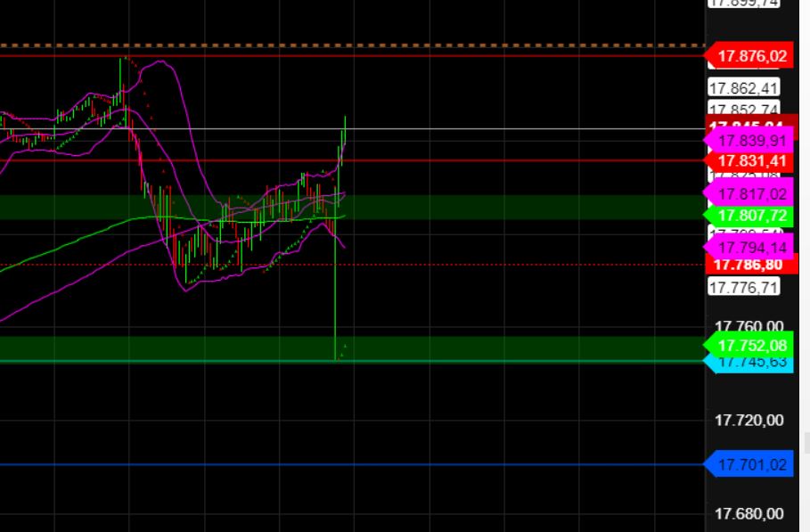Select the red 17.831,41 resistance label
810x532 pixels.
[751, 161]
